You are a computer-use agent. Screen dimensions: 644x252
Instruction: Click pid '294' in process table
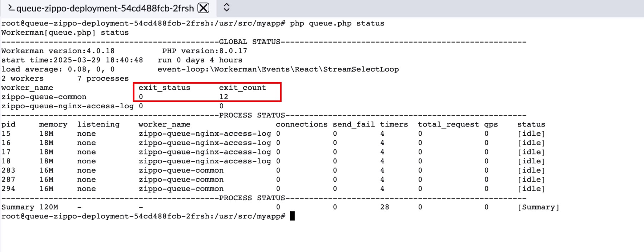coord(8,189)
